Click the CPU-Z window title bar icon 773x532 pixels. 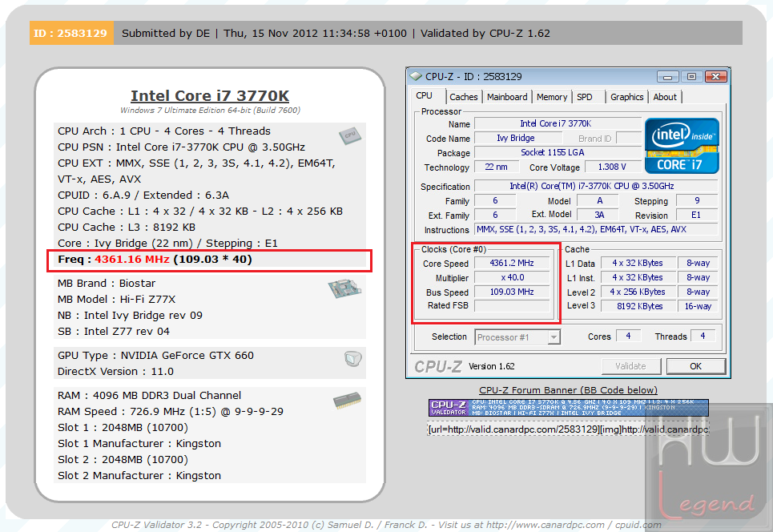pyautogui.click(x=417, y=76)
